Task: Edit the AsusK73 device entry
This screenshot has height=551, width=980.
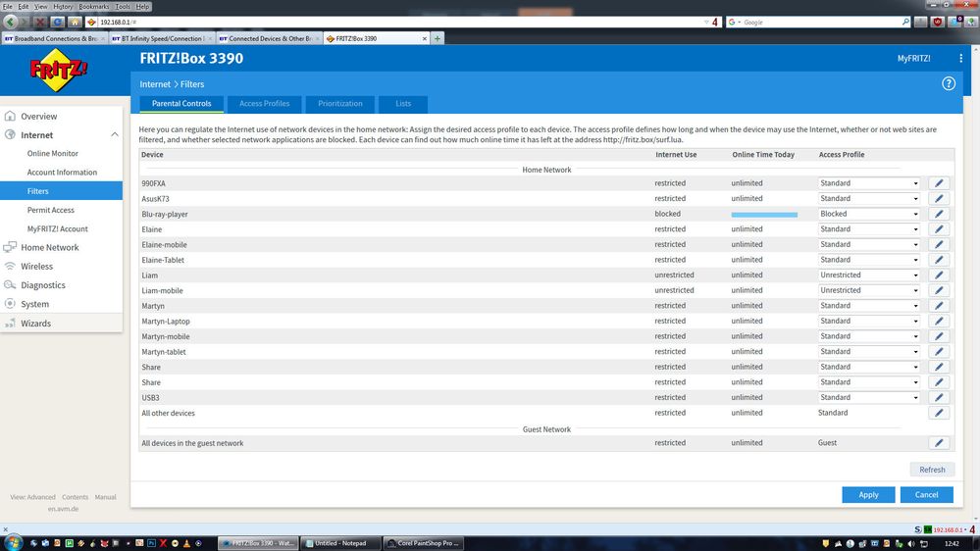Action: click(939, 199)
